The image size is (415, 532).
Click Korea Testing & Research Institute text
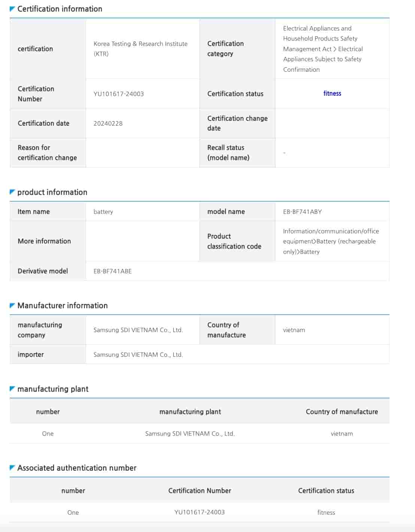click(140, 44)
